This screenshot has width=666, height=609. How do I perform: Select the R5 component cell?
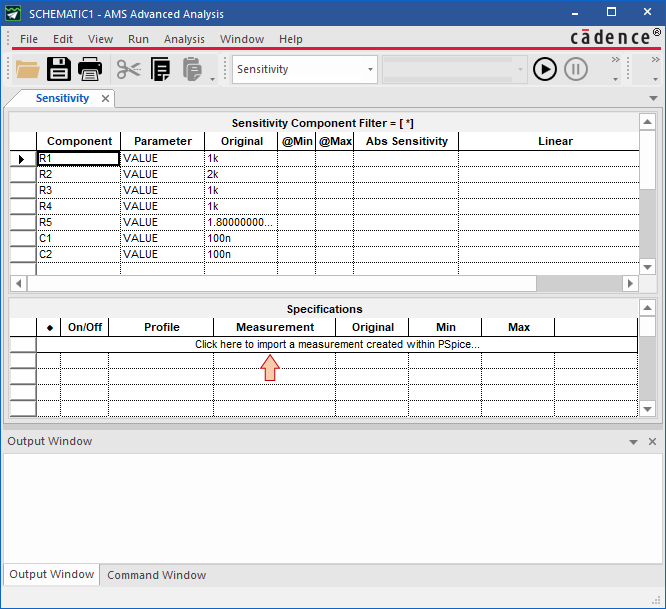[78, 223]
